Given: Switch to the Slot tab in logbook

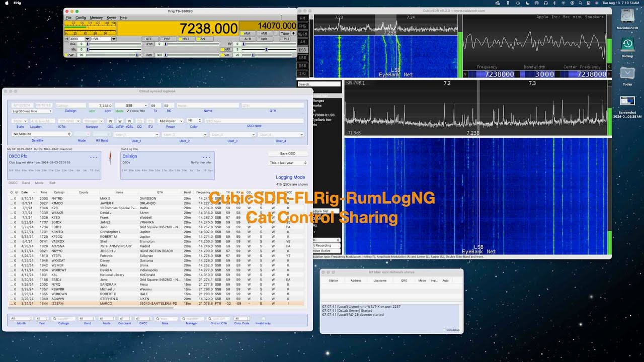Looking at the screenshot, I should tap(52, 183).
